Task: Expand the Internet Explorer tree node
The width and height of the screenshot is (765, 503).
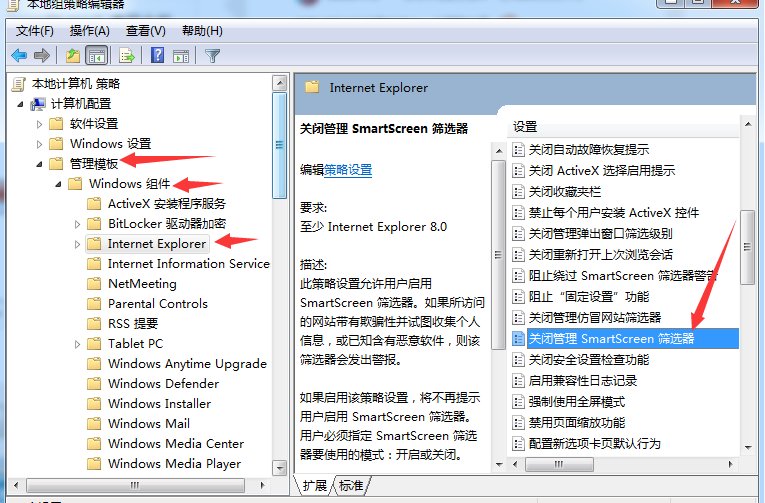Action: [x=77, y=244]
